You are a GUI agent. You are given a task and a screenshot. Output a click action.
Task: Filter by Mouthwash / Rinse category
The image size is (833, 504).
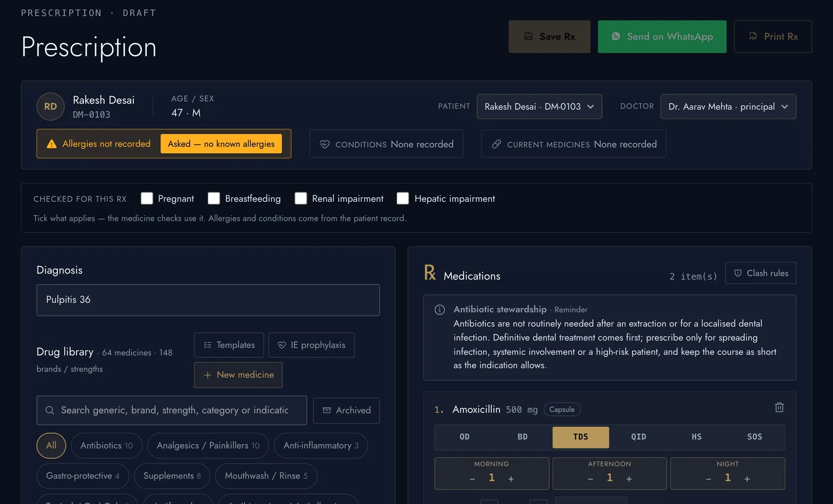266,476
